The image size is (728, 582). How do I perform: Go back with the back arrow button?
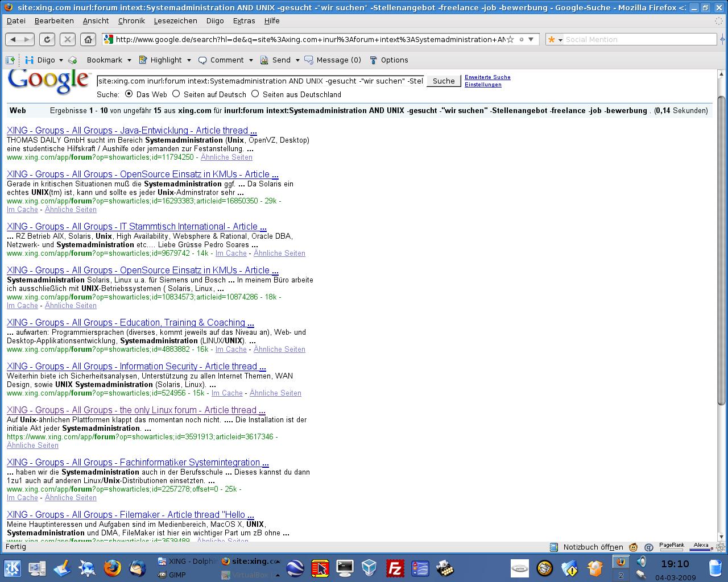point(13,39)
